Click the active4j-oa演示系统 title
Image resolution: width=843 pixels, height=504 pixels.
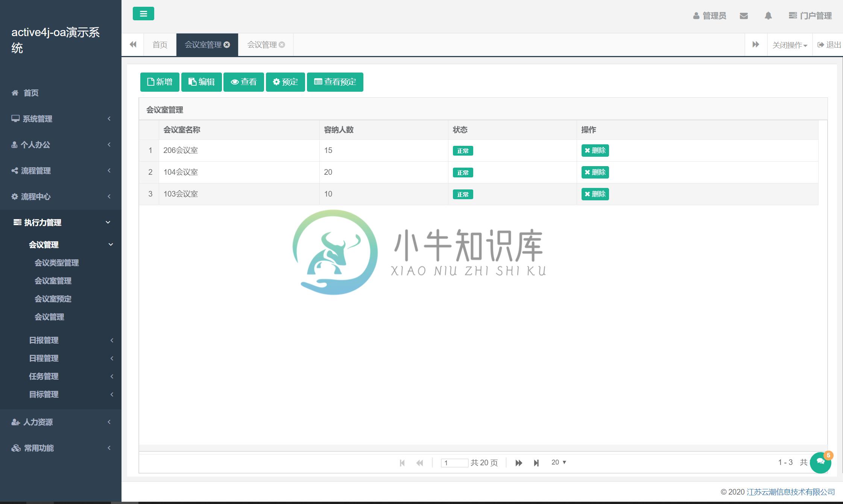click(56, 40)
